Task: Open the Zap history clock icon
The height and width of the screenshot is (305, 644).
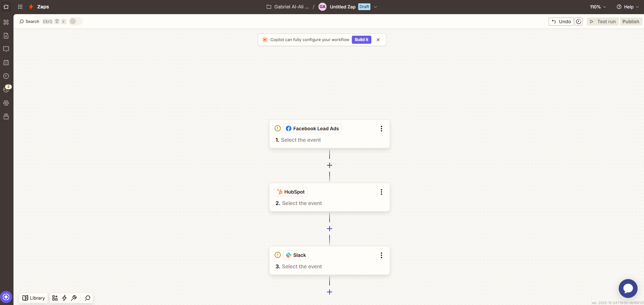Action: pos(6,76)
